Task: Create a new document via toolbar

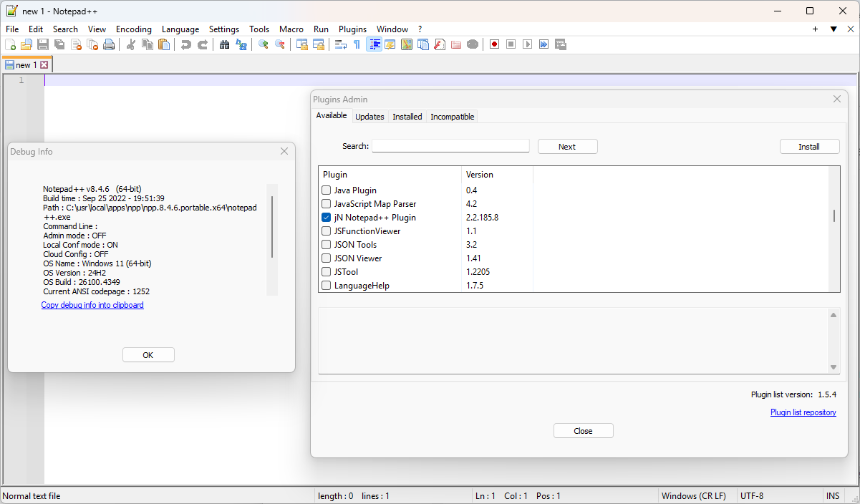Action: 10,44
